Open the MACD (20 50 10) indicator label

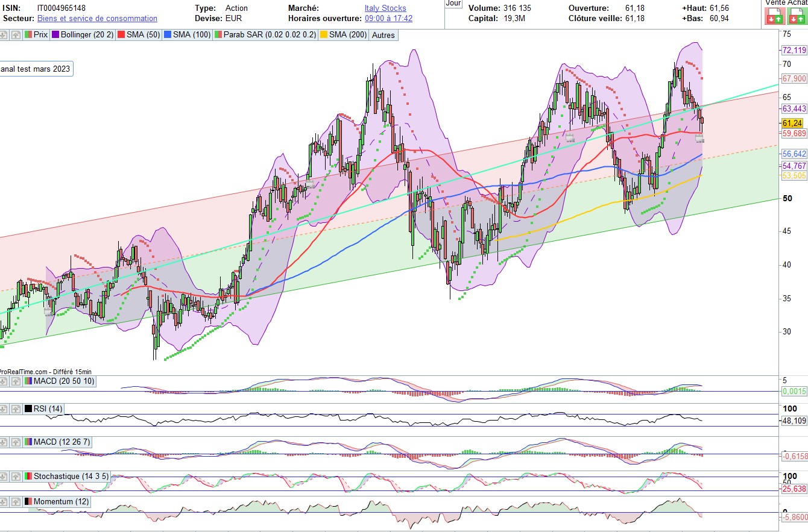coord(59,381)
